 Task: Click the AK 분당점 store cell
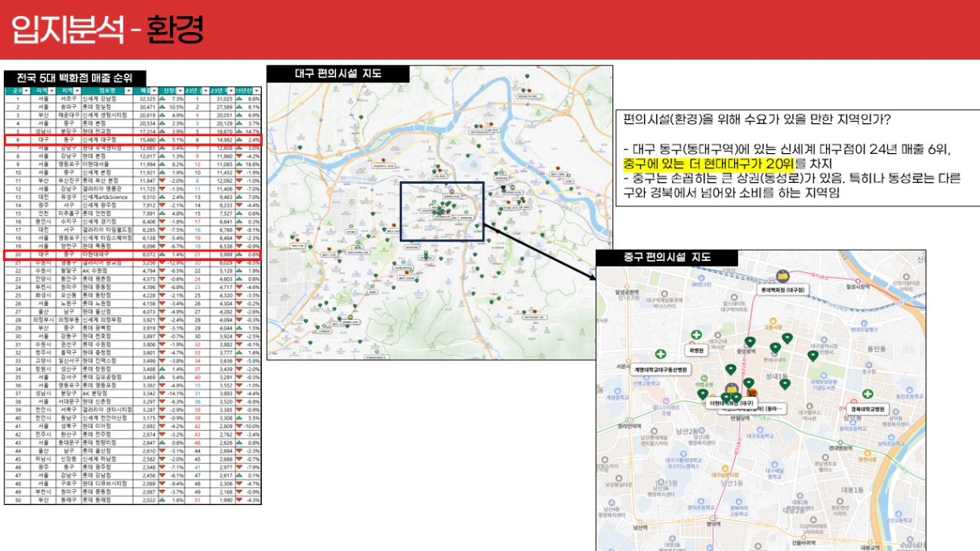click(x=109, y=394)
